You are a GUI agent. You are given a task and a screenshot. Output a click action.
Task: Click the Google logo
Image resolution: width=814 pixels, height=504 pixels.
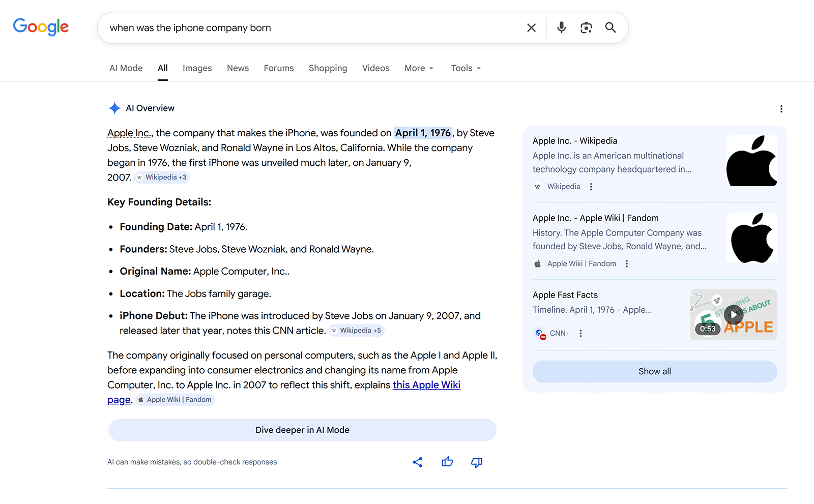pyautogui.click(x=41, y=27)
